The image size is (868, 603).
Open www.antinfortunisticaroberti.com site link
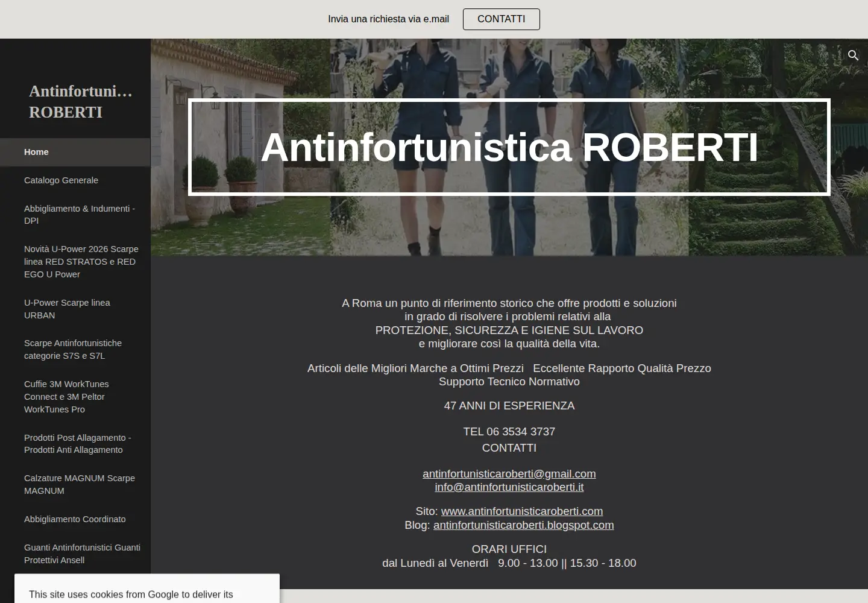coord(522,511)
